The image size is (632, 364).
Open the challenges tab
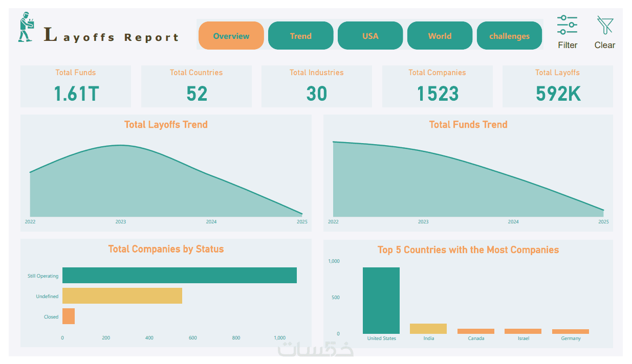click(x=510, y=36)
